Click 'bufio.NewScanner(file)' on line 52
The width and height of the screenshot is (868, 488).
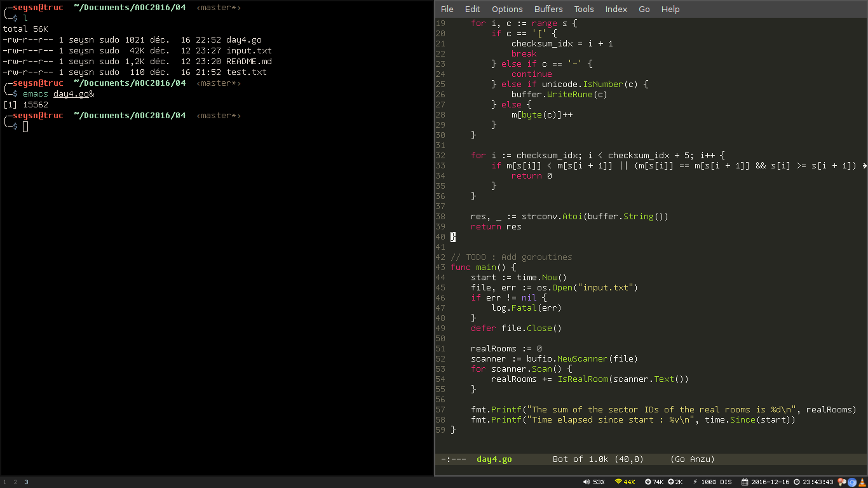pyautogui.click(x=583, y=359)
